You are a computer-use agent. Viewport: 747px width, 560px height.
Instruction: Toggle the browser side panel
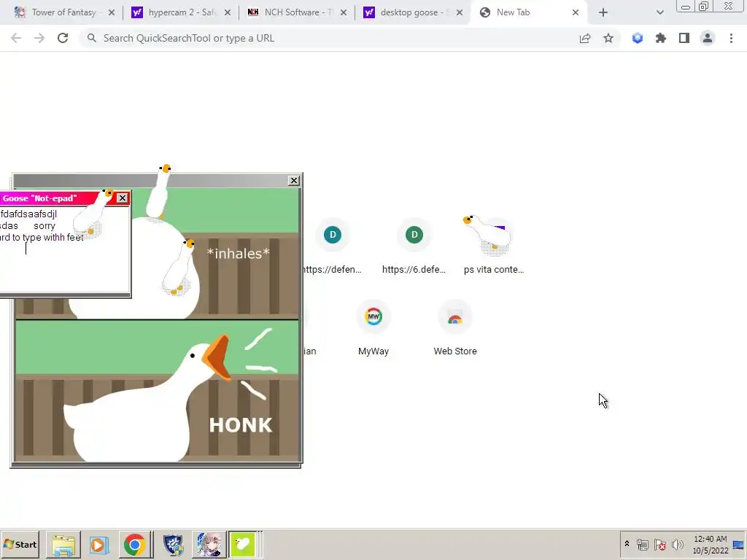tap(684, 38)
